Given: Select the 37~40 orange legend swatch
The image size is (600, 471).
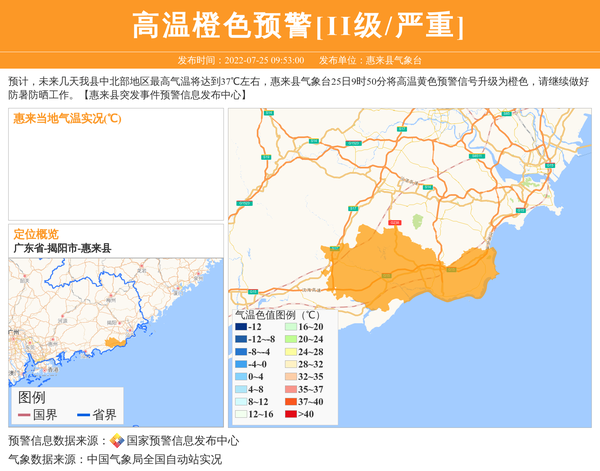Looking at the screenshot, I should (290, 402).
